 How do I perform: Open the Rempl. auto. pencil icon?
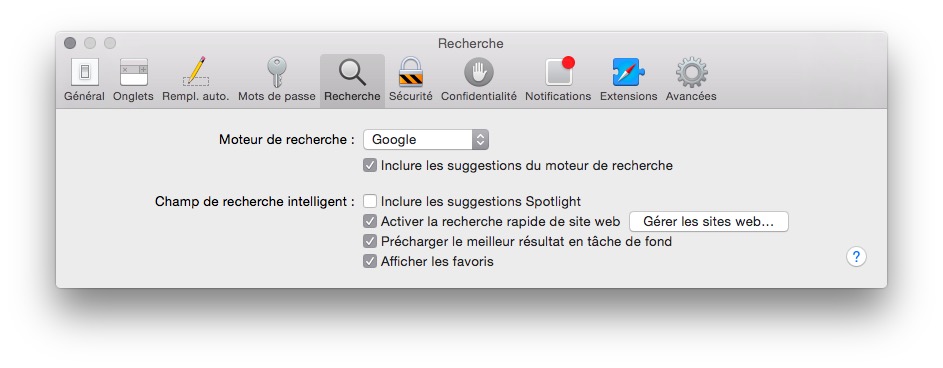196,72
